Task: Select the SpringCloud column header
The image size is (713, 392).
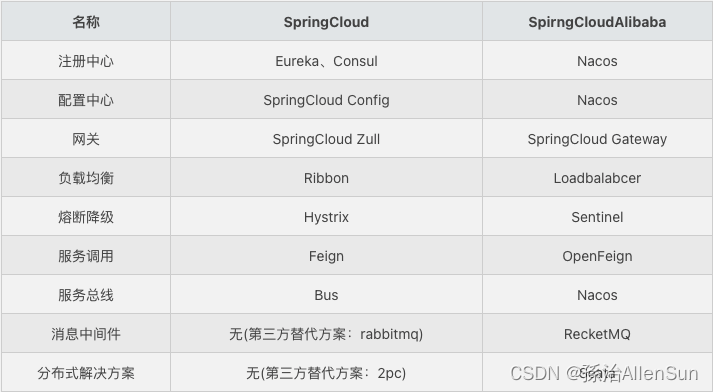Action: 326,22
